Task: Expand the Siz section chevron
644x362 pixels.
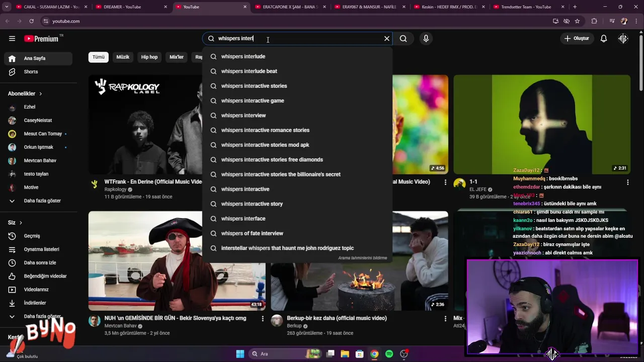Action: (21, 223)
